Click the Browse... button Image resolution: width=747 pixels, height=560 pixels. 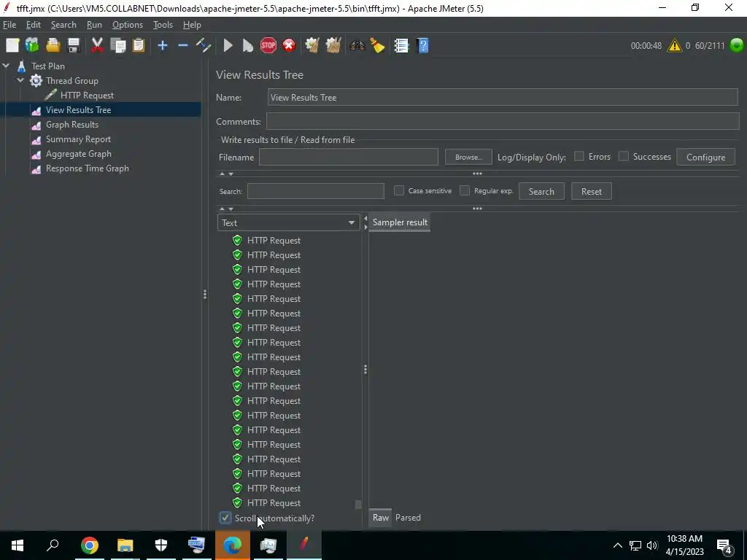468,157
